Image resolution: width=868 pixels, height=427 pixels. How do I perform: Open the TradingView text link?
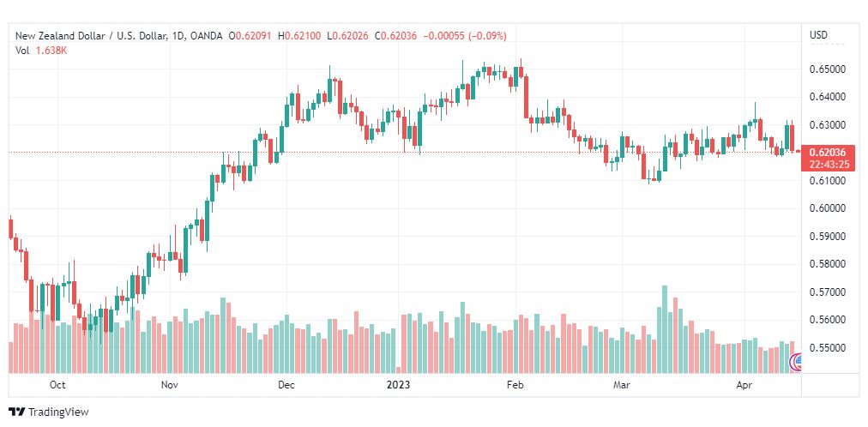click(58, 412)
